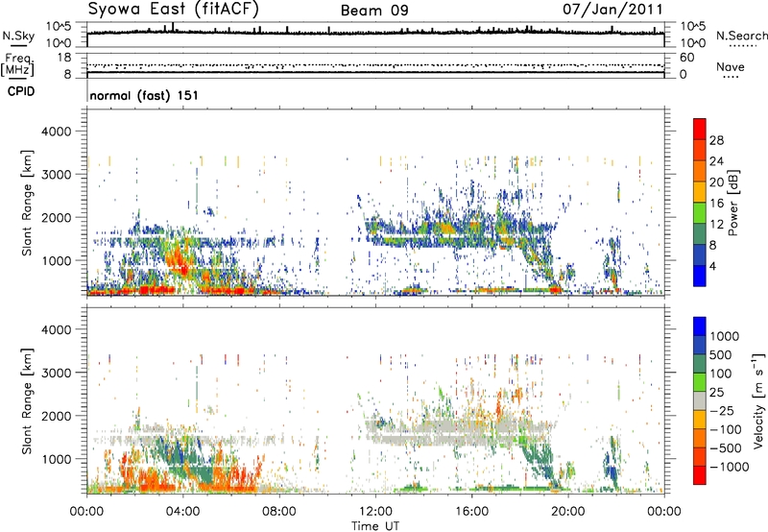Click the '08:00' time axis tick label
Viewport: 768px width, 532px height.
tap(279, 512)
